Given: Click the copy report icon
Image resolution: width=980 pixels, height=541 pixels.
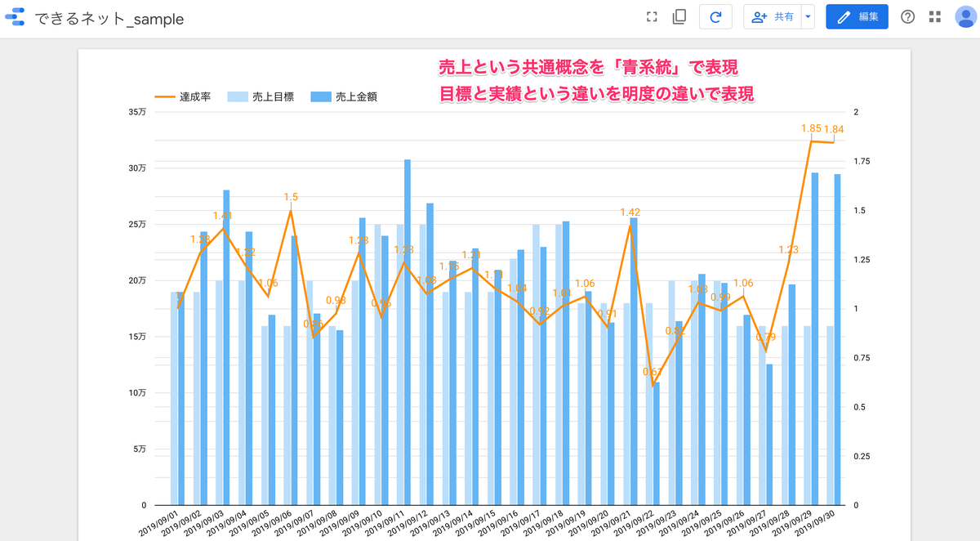Looking at the screenshot, I should [679, 17].
